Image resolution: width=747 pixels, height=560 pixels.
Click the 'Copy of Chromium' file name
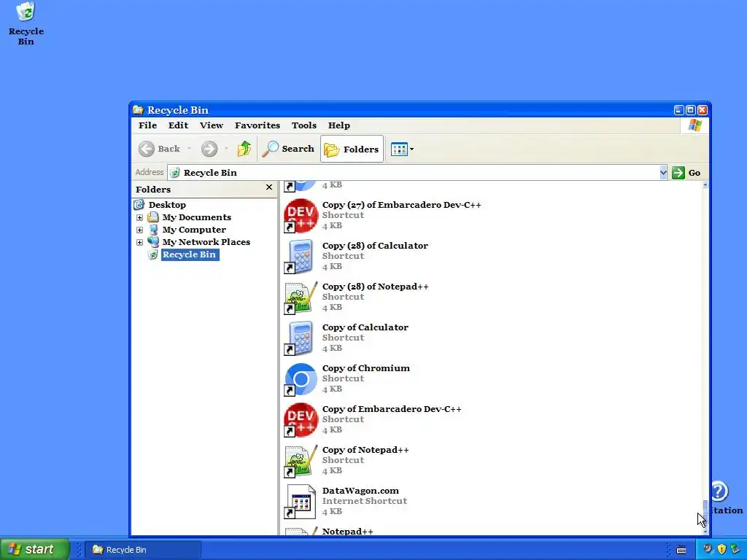[366, 368]
